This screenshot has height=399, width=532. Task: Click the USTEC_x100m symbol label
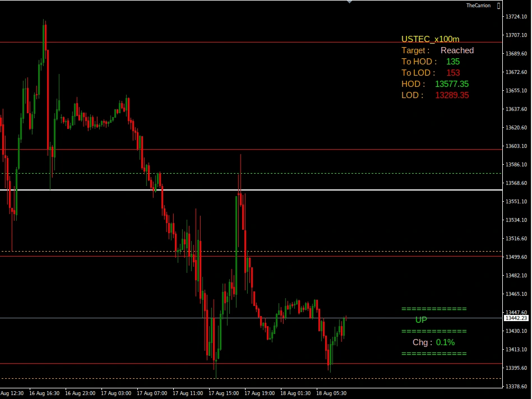(430, 39)
